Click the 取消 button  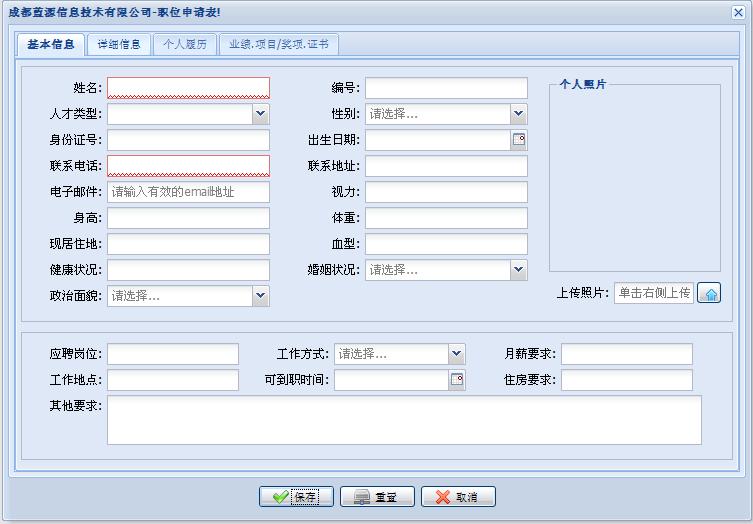pos(459,497)
